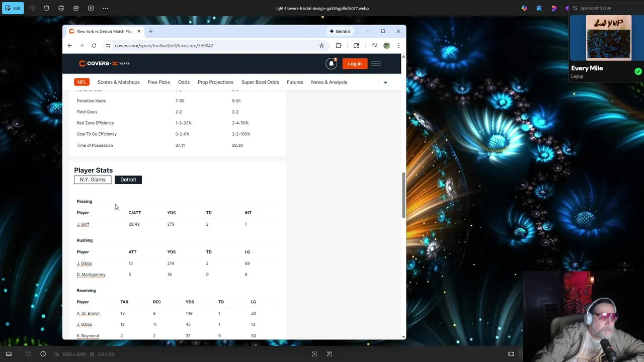Open Prop Projections menu item
The width and height of the screenshot is (644, 362).
[x=215, y=82]
